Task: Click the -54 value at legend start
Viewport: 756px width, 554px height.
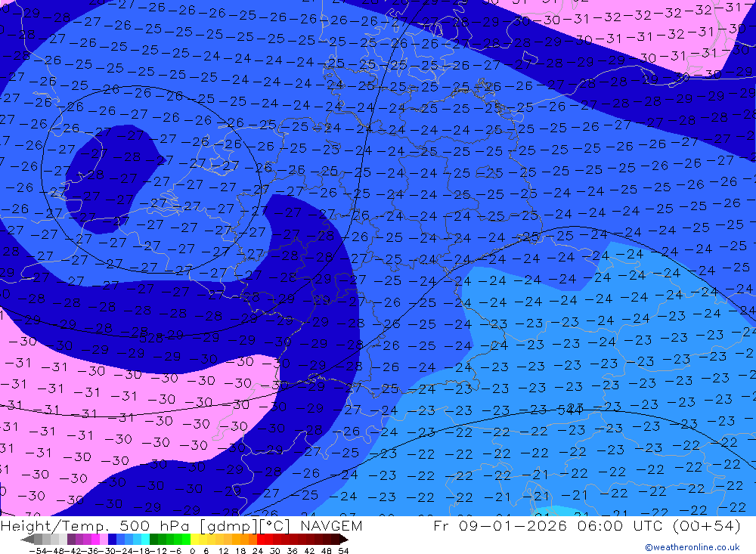Action: (38, 551)
